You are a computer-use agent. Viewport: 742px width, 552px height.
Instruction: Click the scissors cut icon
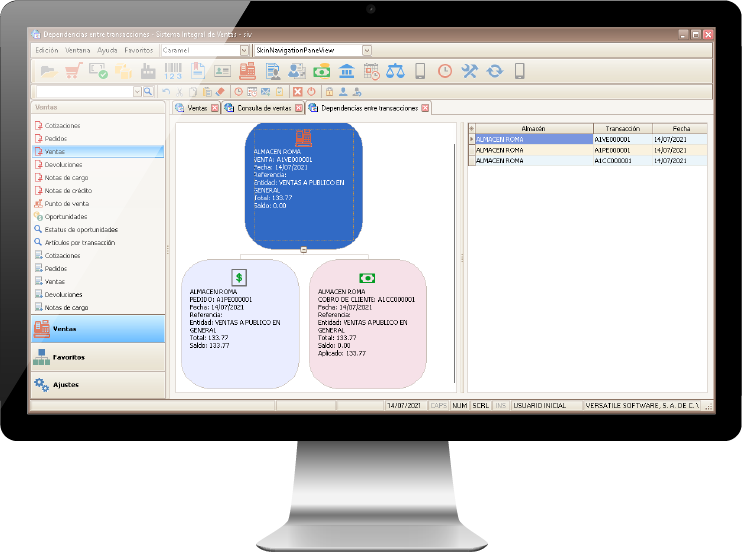[179, 92]
